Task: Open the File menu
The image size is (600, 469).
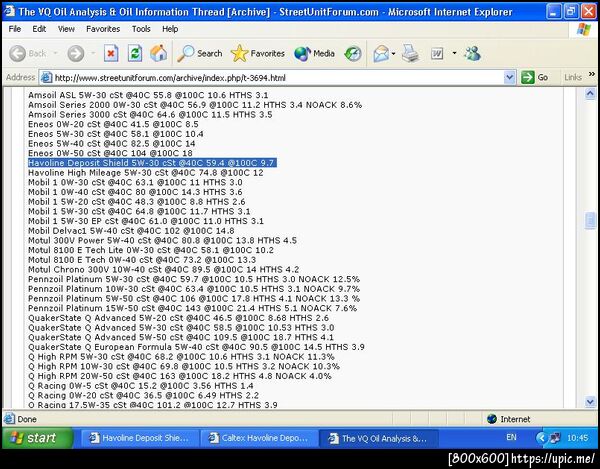Action: [15, 29]
